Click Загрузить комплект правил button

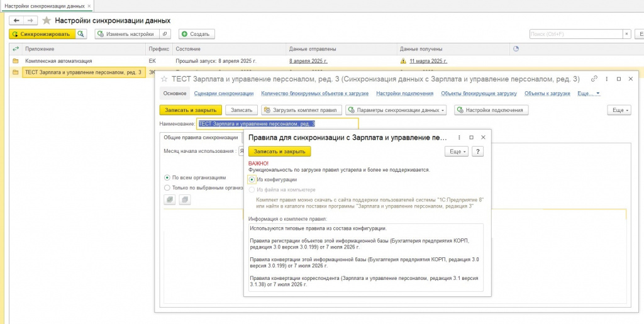click(x=302, y=110)
